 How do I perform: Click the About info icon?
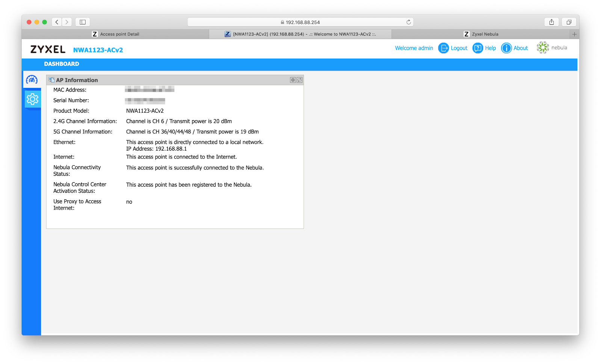[x=506, y=48]
